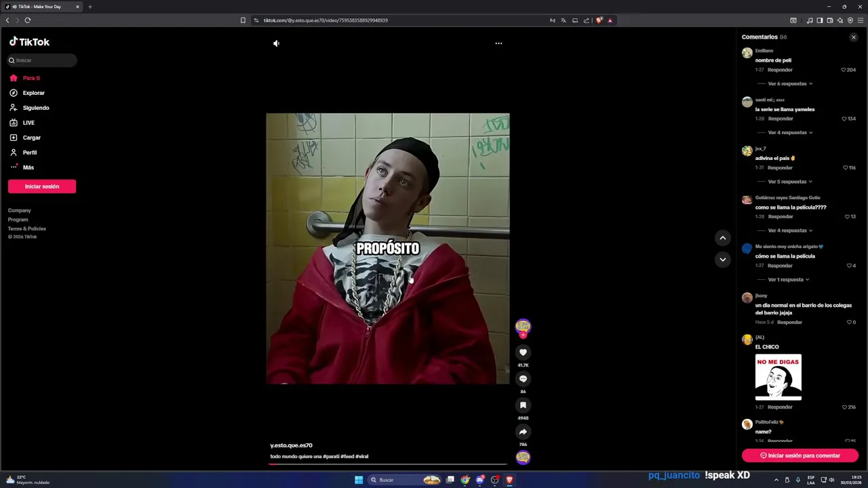The height and width of the screenshot is (488, 868).
Task: Go back in the browser
Action: pyautogui.click(x=7, y=20)
